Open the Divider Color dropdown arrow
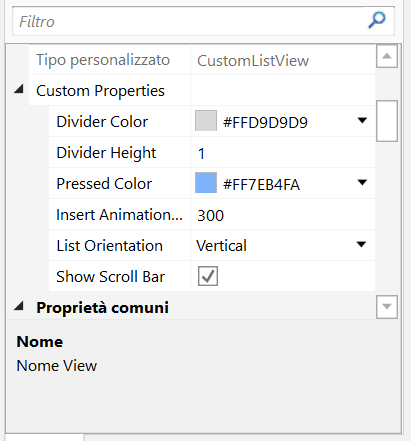411x441 pixels. click(362, 120)
